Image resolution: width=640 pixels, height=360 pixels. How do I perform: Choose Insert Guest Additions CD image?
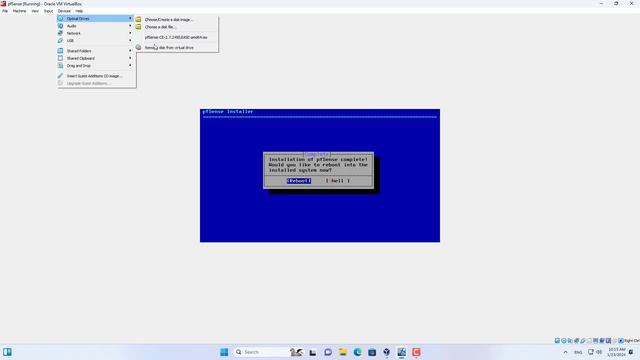click(x=96, y=76)
